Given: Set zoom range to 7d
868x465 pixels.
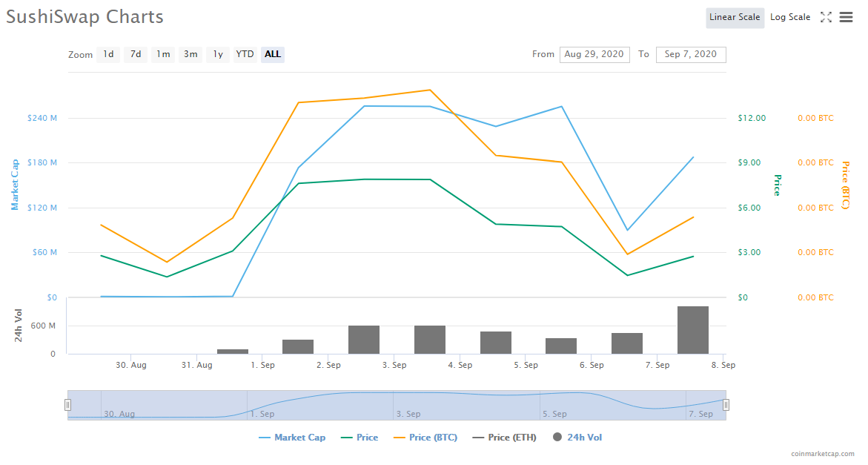Looking at the screenshot, I should coord(136,54).
